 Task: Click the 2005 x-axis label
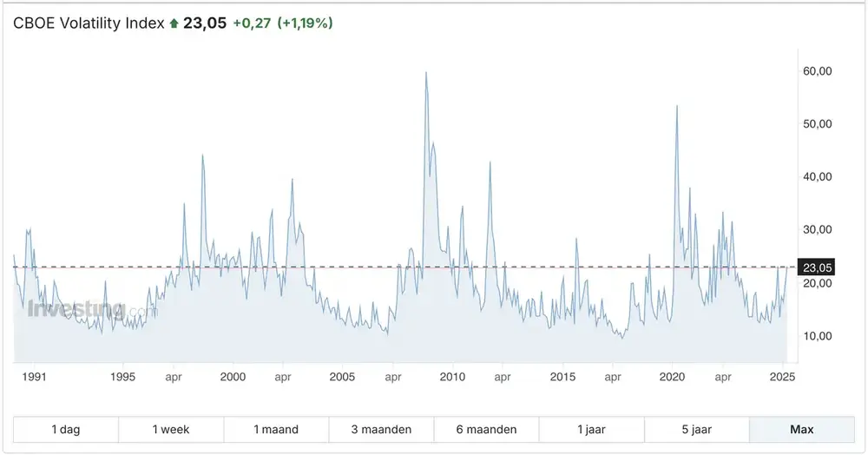(342, 377)
